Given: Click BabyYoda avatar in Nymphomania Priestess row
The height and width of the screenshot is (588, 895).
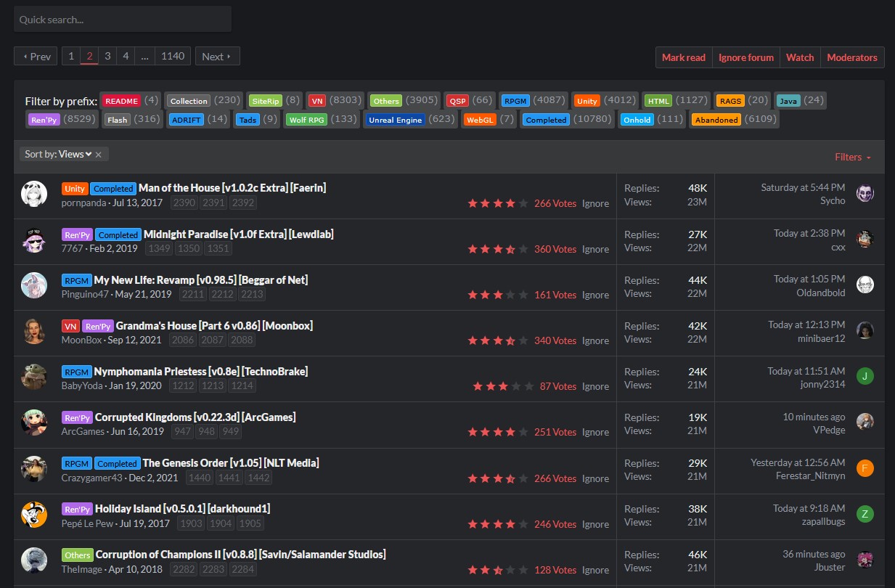Looking at the screenshot, I should point(34,377).
